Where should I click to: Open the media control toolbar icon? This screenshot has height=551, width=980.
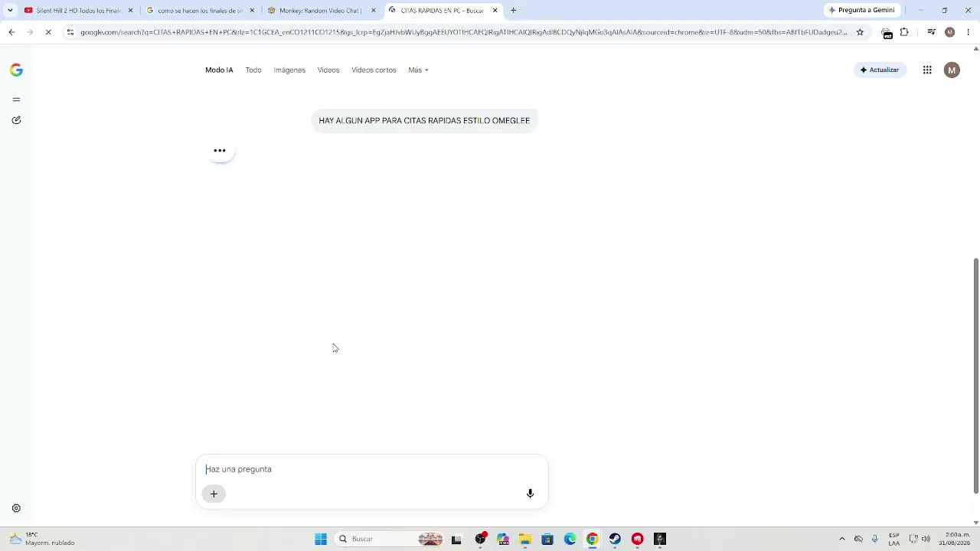(931, 32)
